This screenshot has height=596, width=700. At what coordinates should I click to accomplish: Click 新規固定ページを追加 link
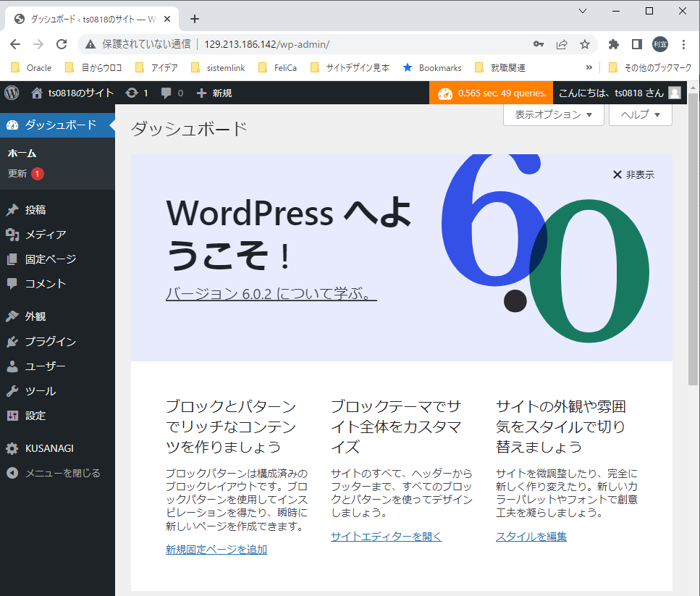click(216, 550)
